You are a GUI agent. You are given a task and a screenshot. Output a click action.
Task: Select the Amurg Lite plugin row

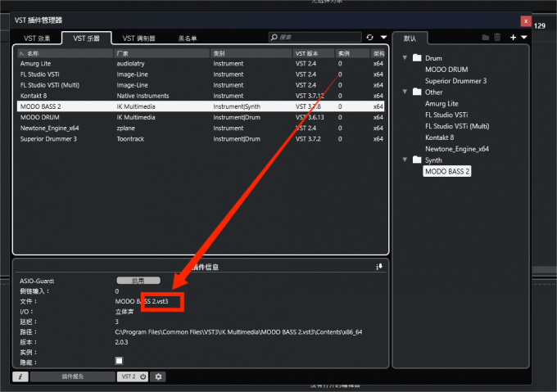(201, 64)
